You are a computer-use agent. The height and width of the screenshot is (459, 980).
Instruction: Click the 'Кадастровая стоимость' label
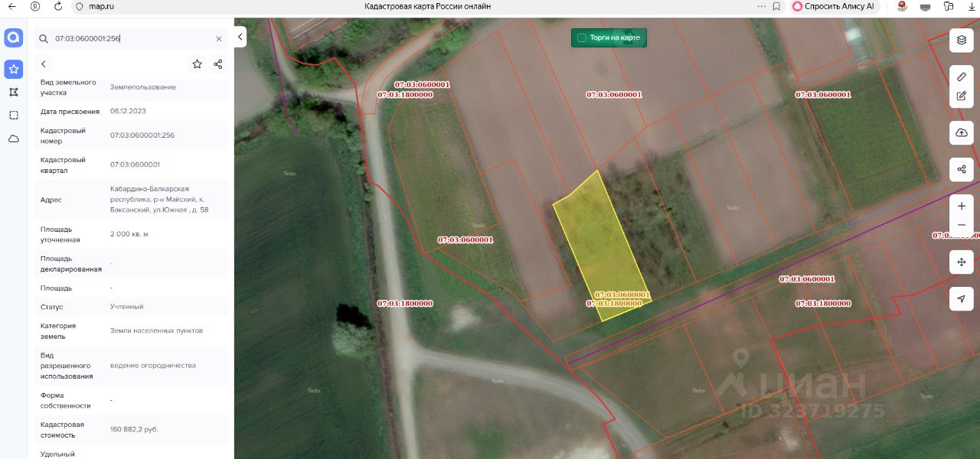point(63,429)
